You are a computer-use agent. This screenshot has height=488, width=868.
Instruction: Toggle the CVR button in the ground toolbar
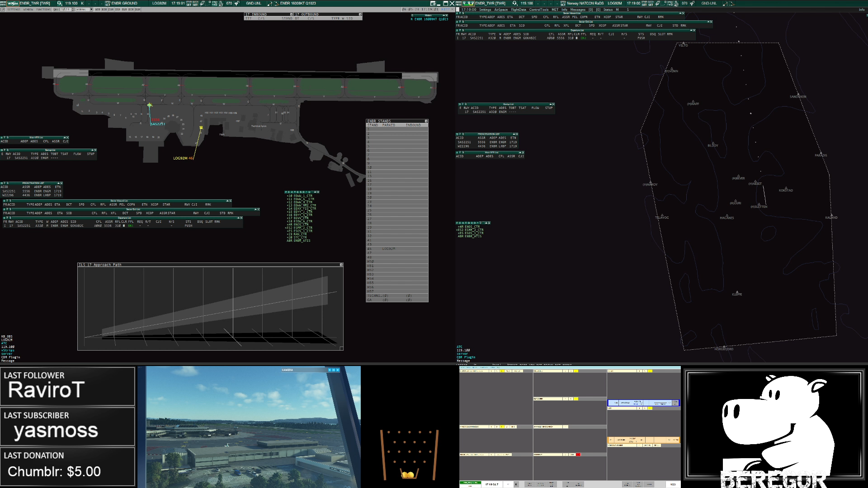[111, 9]
